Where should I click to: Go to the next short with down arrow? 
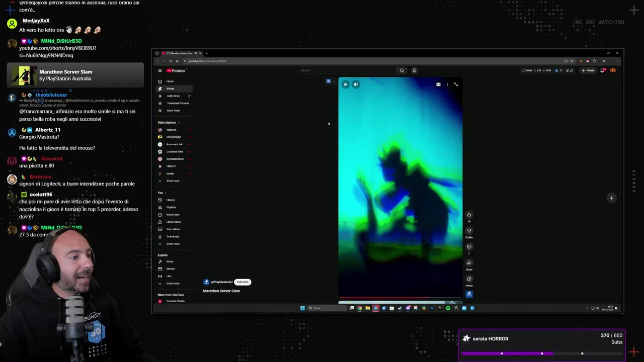pos(611,198)
